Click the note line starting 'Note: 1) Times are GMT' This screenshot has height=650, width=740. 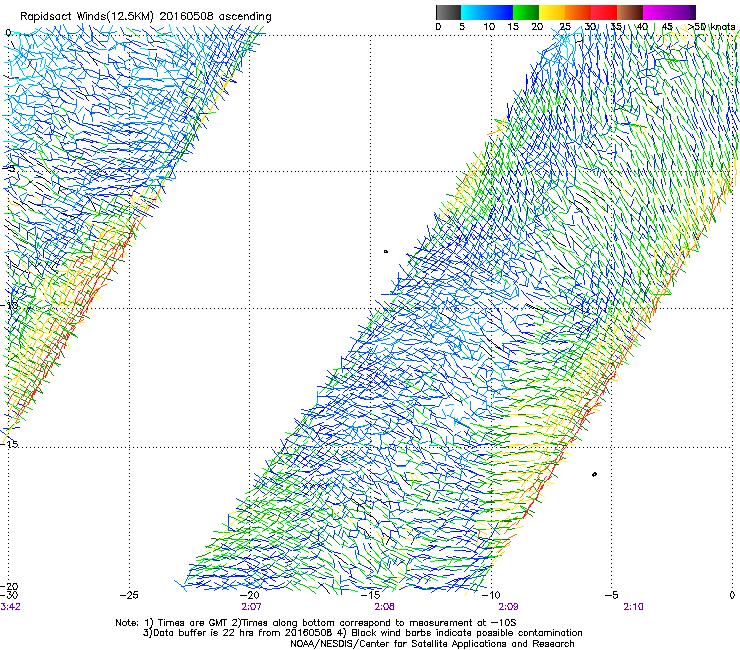pyautogui.click(x=316, y=623)
